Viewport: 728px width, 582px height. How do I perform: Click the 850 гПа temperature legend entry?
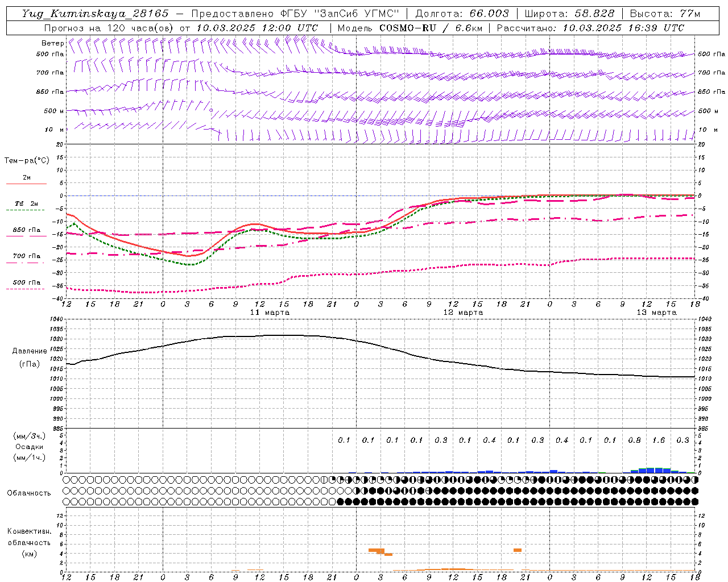[27, 230]
